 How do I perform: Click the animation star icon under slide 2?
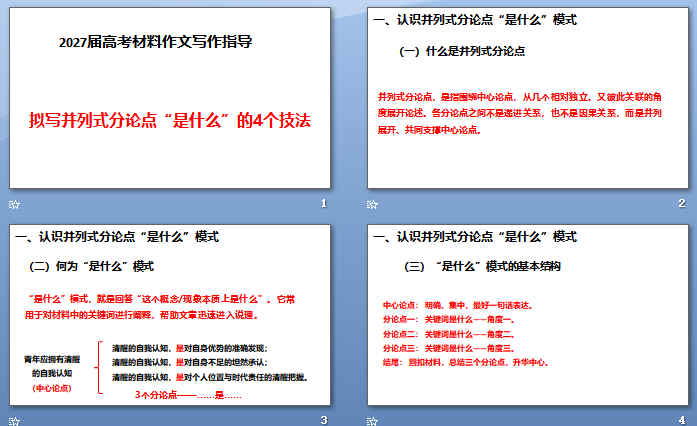pos(372,204)
